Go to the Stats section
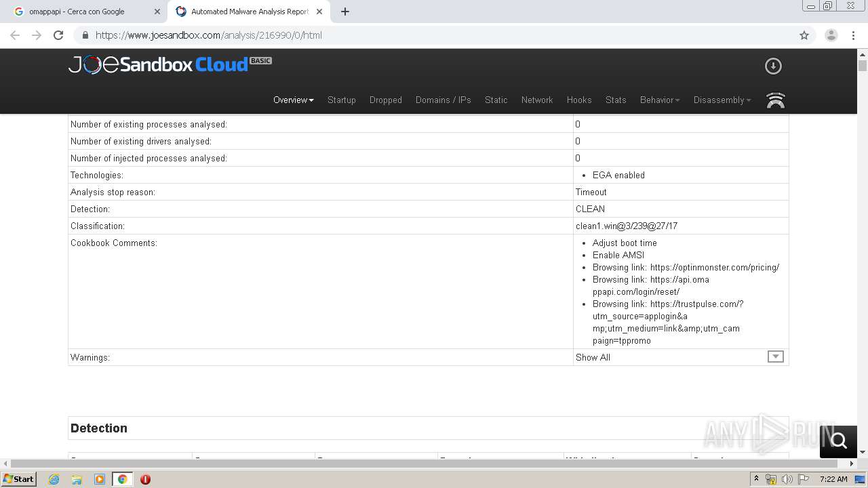868x488 pixels. pos(616,100)
